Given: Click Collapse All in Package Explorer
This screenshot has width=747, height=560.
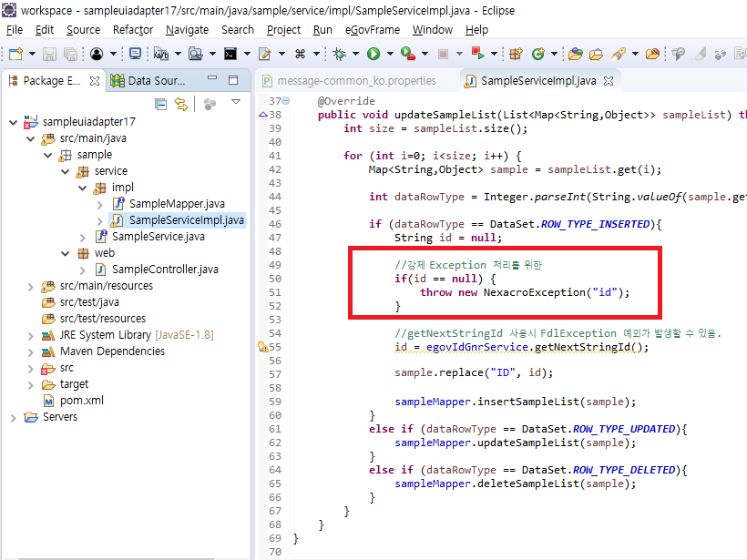Looking at the screenshot, I should (x=161, y=104).
